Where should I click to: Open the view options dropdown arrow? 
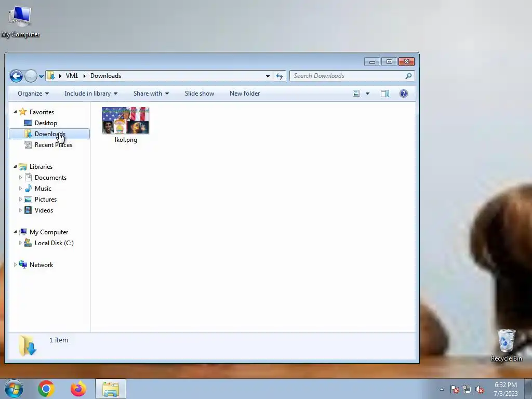coord(367,94)
